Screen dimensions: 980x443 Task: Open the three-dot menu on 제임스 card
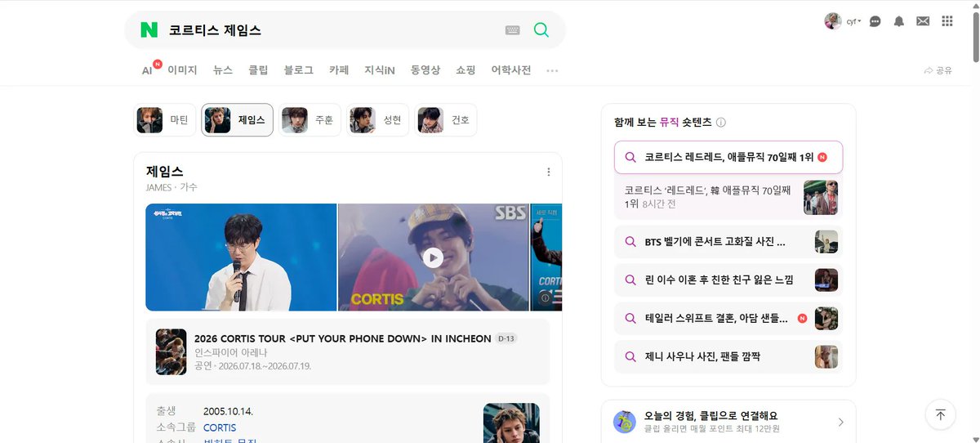point(549,172)
